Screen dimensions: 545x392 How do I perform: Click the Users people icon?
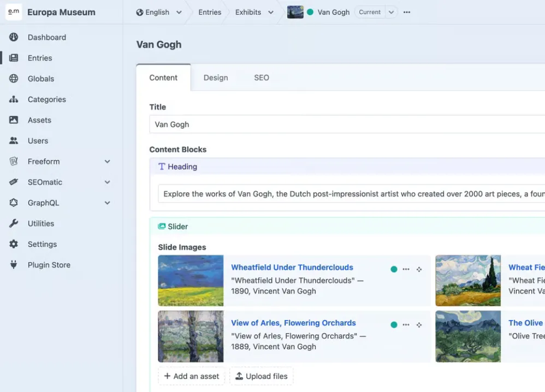tap(14, 141)
